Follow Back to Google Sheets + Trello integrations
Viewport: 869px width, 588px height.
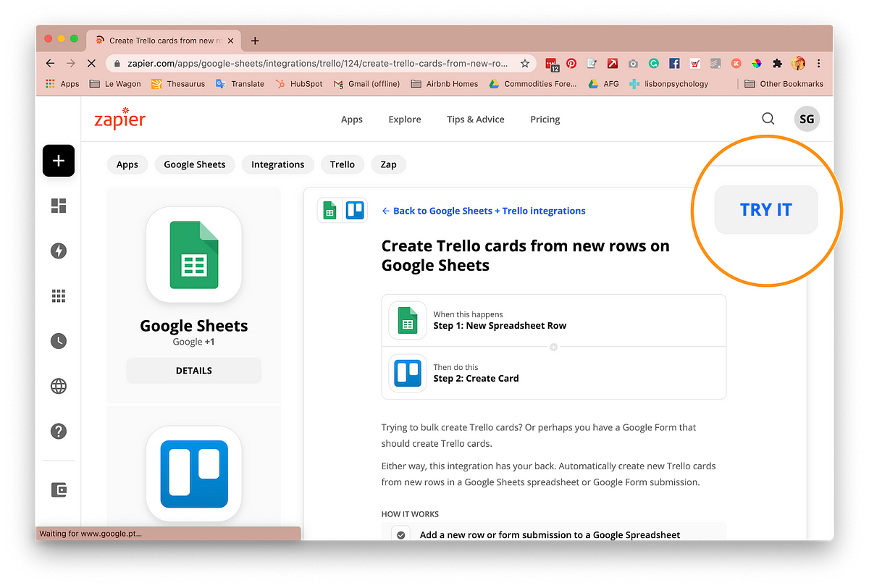pyautogui.click(x=484, y=211)
